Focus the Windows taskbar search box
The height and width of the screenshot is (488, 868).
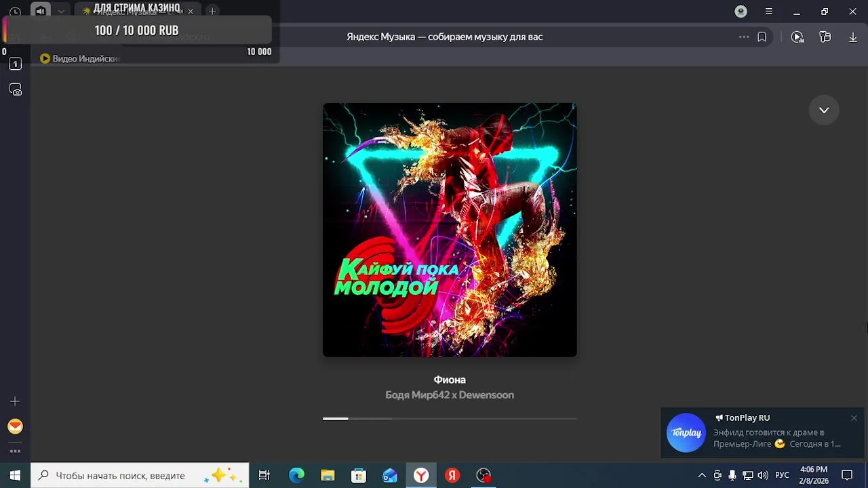[x=140, y=475]
